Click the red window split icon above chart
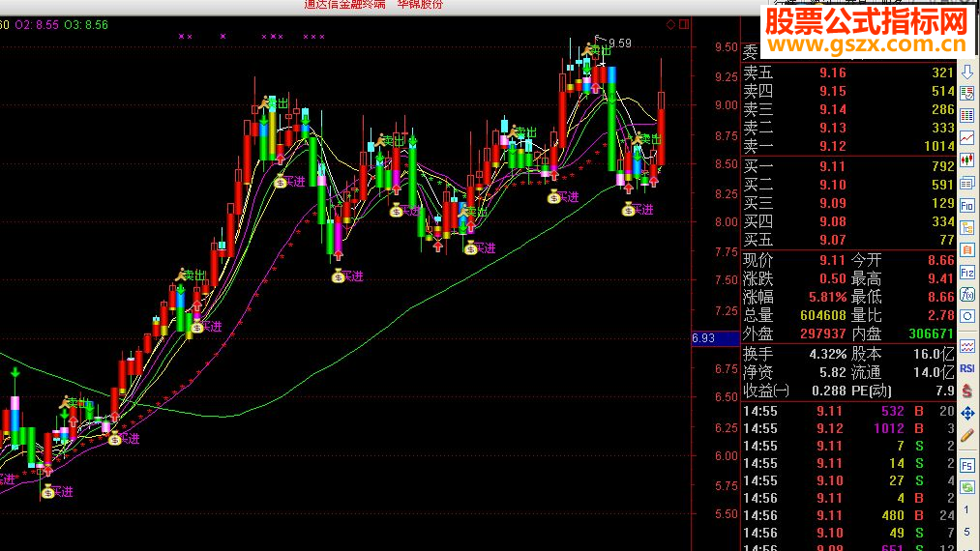 (684, 24)
